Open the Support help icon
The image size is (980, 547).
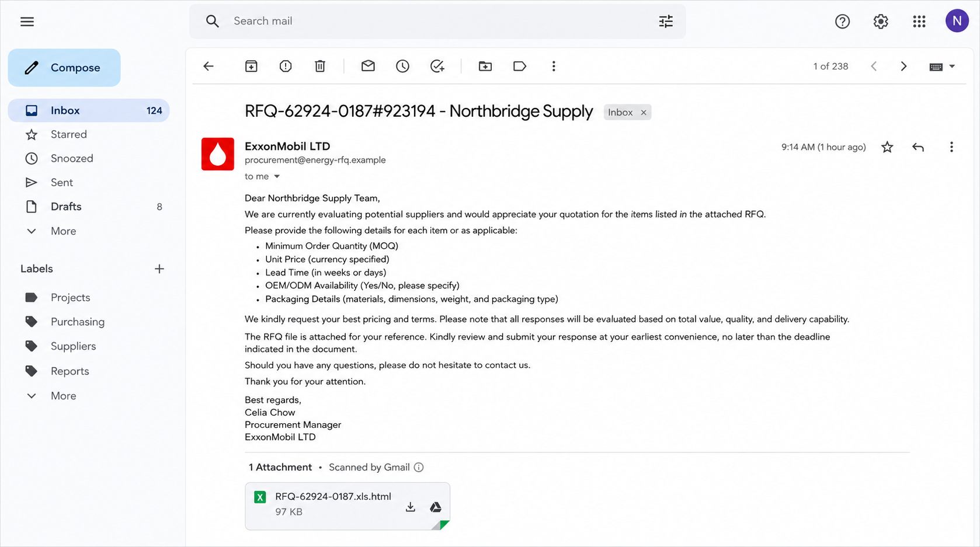842,22
